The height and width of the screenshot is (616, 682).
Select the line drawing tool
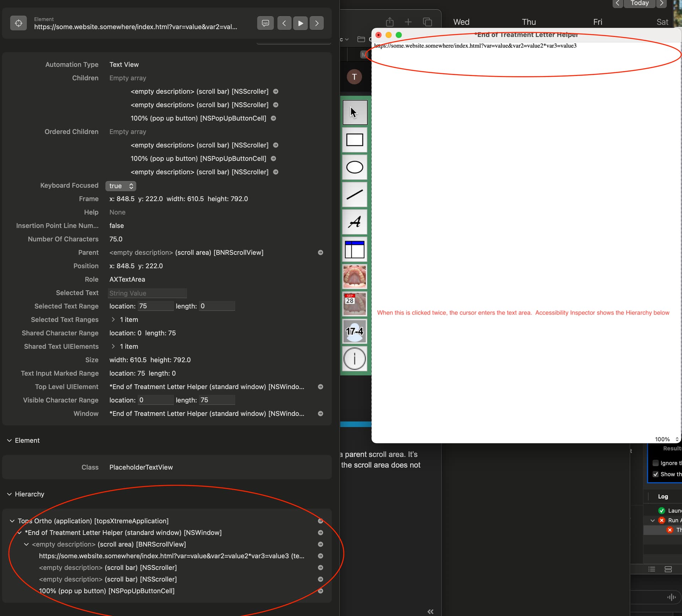point(354,195)
